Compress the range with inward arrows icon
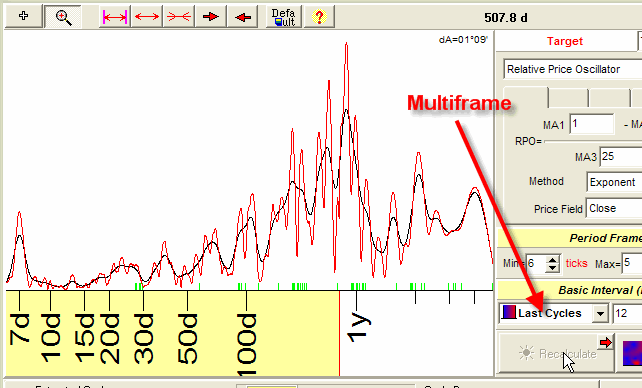This screenshot has height=388, width=642. pos(179,17)
